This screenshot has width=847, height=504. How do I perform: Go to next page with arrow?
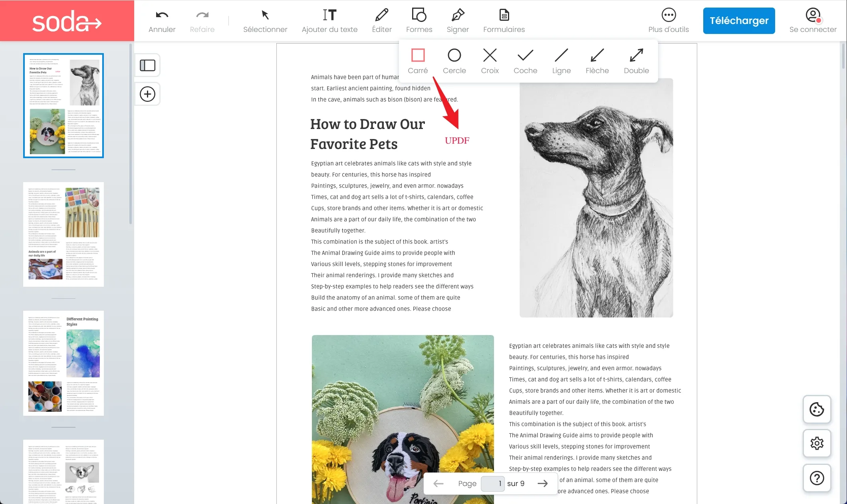(x=543, y=483)
